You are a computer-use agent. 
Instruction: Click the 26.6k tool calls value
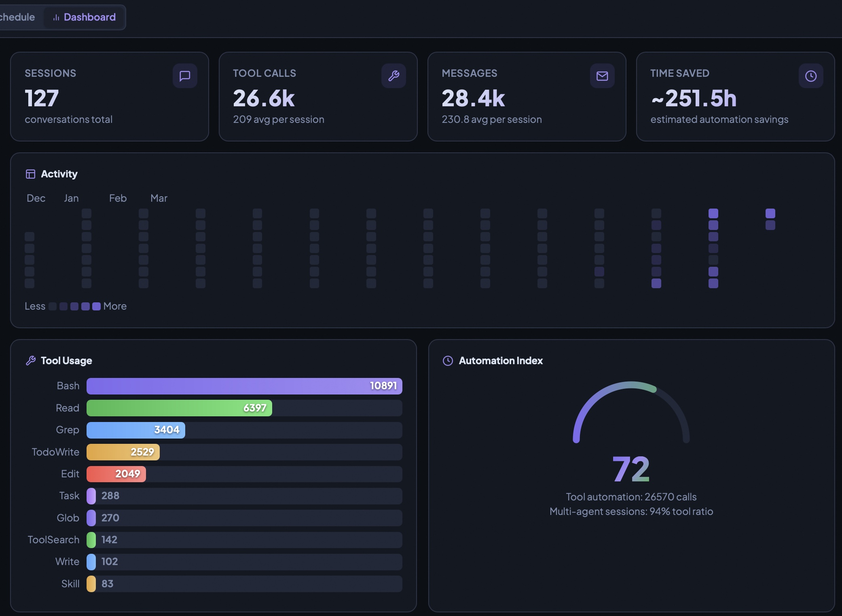264,98
